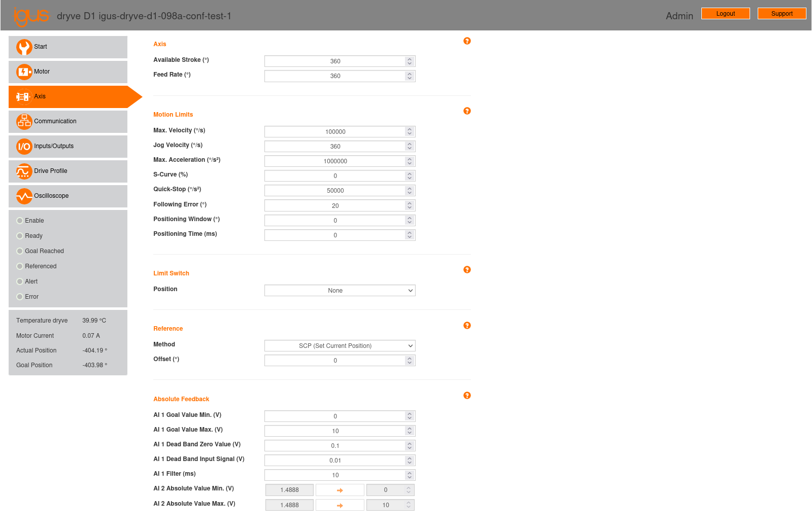Click the Following Error input field
Screen dimensions: 812x529
335,206
